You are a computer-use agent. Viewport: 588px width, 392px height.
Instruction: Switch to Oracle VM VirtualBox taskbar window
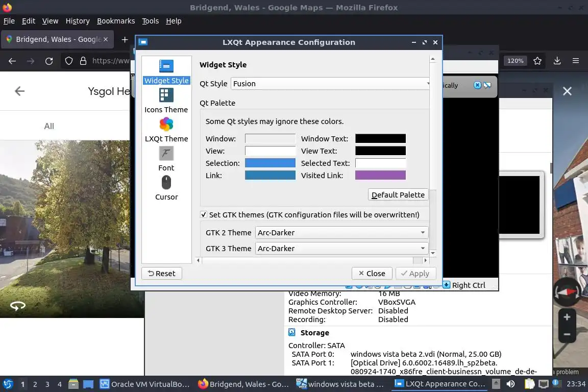(x=144, y=384)
